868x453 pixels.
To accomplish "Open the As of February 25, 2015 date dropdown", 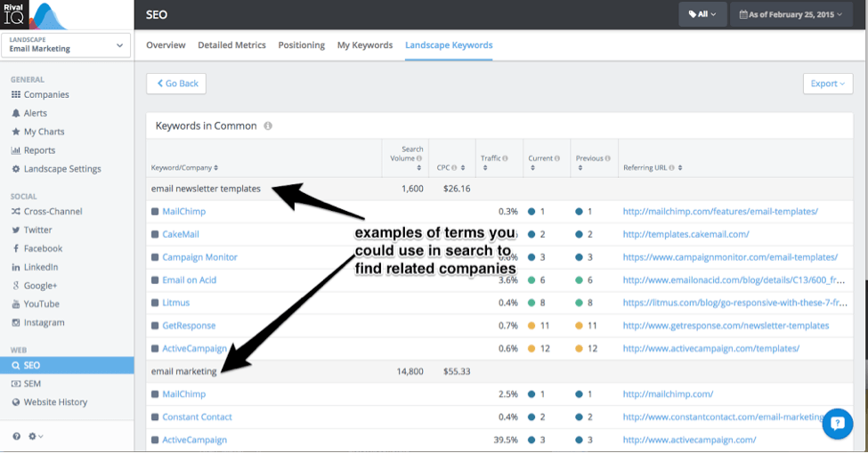I will click(791, 14).
